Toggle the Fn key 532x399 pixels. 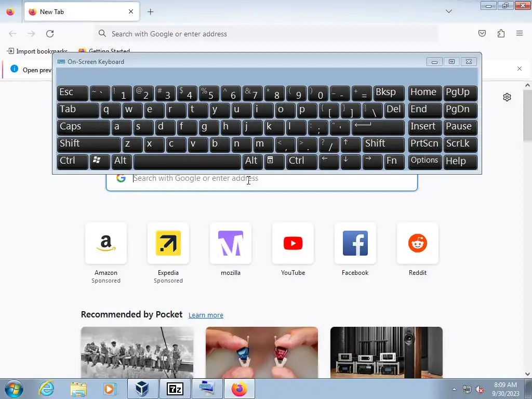[394, 162]
